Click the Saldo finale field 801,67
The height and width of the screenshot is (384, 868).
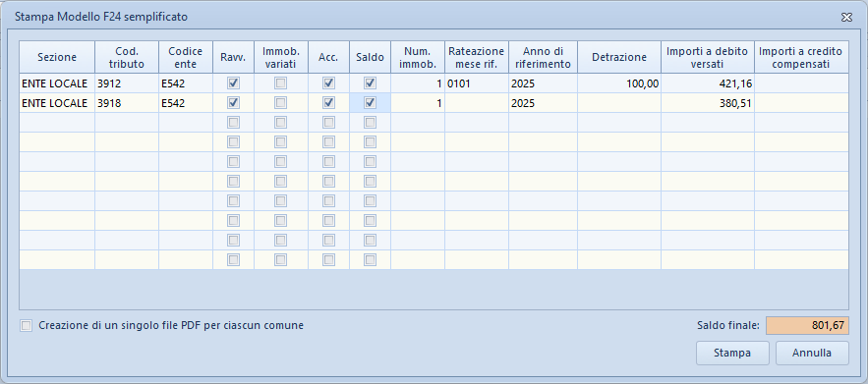807,326
